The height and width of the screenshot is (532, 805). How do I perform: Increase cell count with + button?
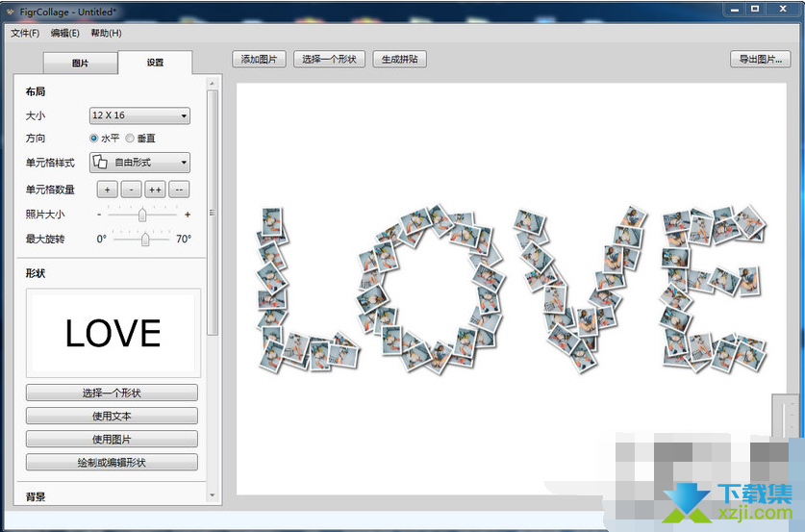click(x=108, y=190)
